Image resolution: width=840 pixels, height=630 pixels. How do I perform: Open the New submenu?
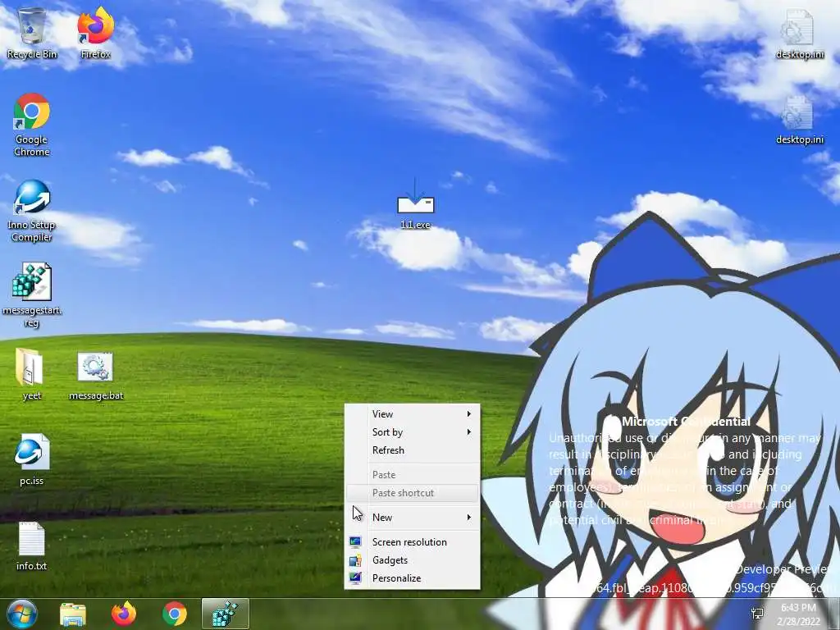(412, 518)
